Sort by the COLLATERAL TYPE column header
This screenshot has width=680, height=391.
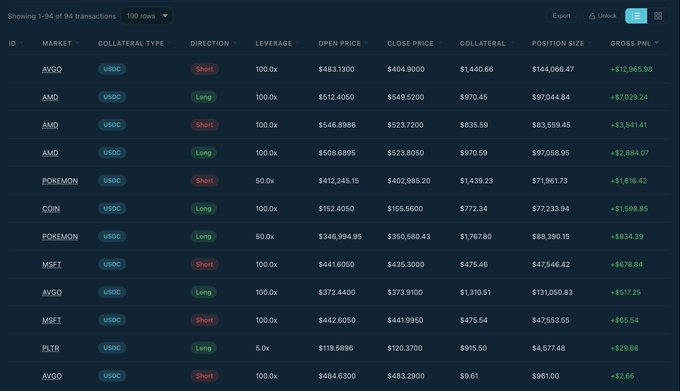pyautogui.click(x=134, y=43)
